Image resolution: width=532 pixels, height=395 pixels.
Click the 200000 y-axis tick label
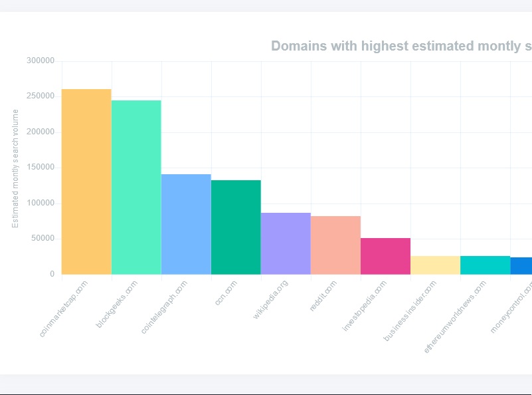tap(41, 132)
